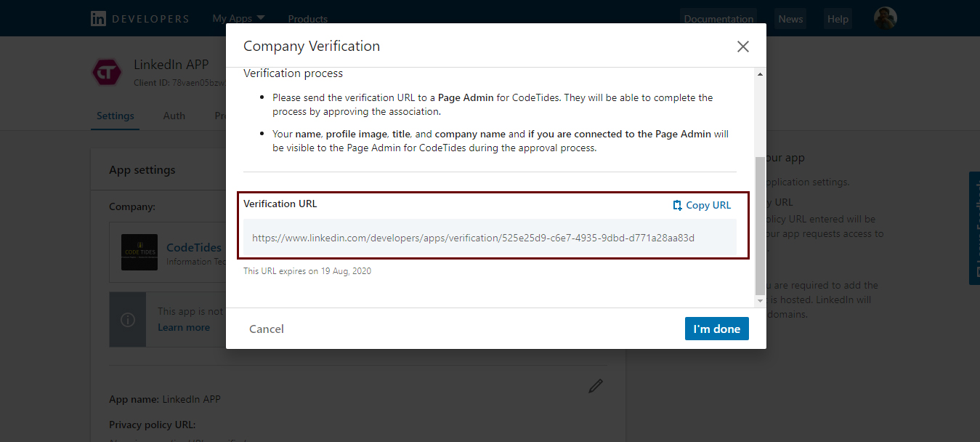Viewport: 980px width, 442px height.
Task: Click the user profile avatar
Action: click(x=885, y=18)
